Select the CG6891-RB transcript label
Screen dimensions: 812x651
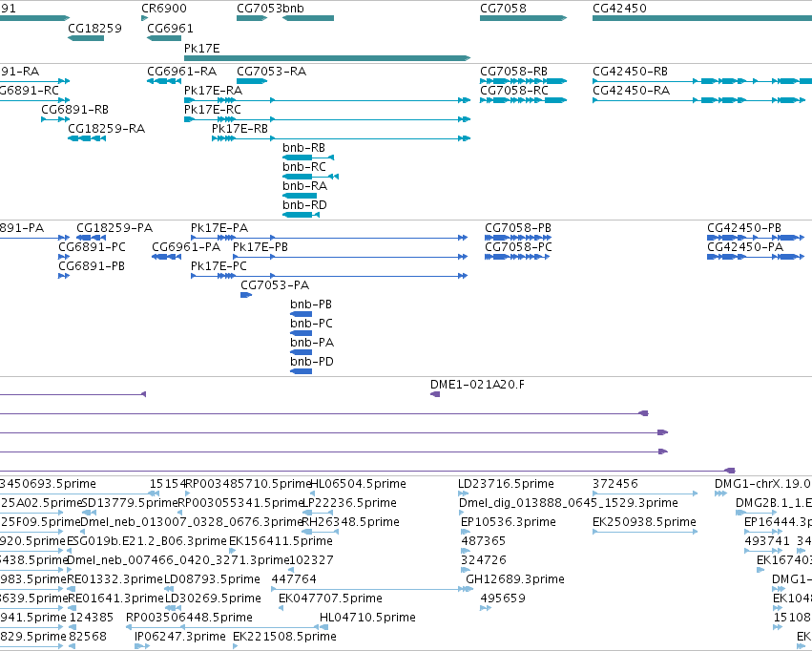tap(75, 109)
